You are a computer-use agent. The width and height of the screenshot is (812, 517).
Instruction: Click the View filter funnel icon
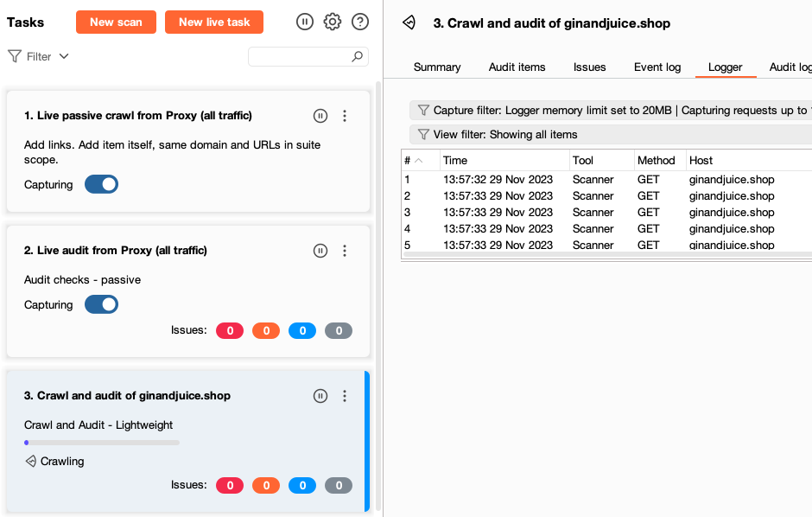422,135
